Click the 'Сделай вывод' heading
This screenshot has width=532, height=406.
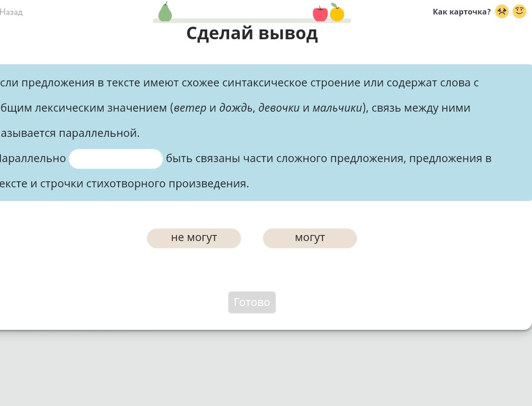click(x=252, y=34)
